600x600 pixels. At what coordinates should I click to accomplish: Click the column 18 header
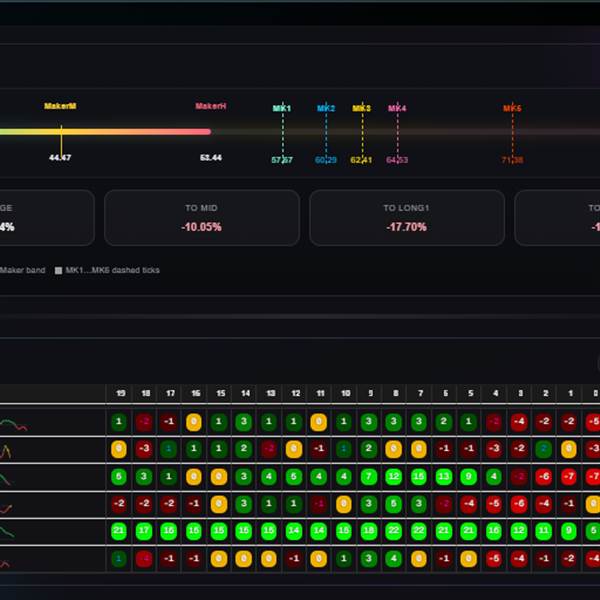tap(146, 393)
